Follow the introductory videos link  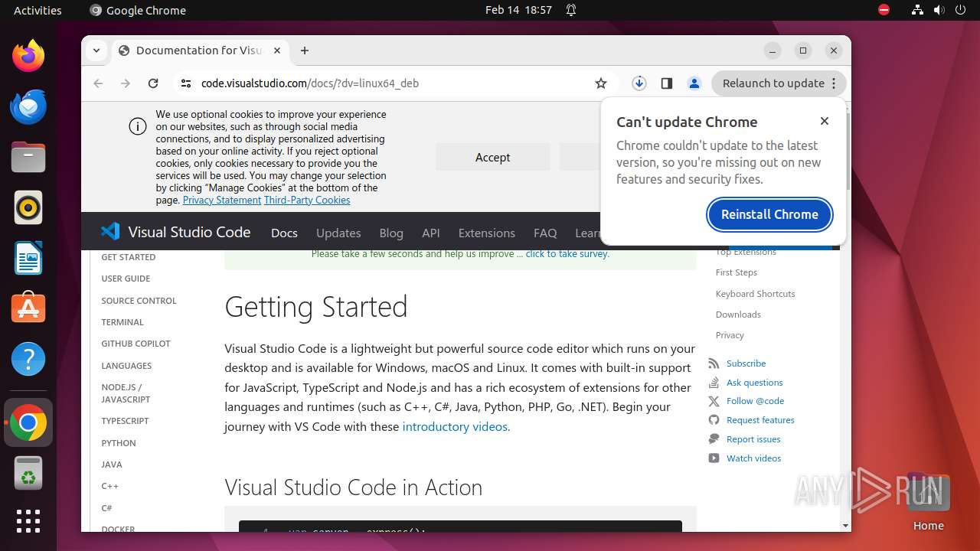coord(455,426)
